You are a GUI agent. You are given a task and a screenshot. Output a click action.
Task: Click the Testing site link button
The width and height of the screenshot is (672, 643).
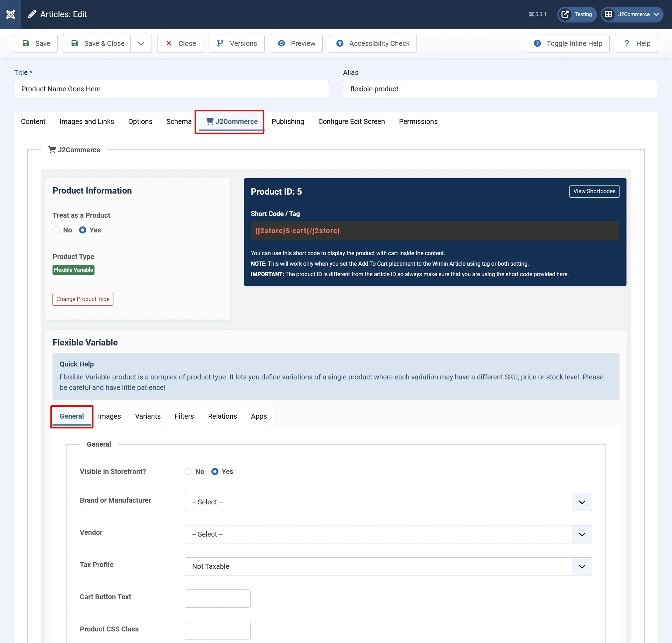coord(577,14)
